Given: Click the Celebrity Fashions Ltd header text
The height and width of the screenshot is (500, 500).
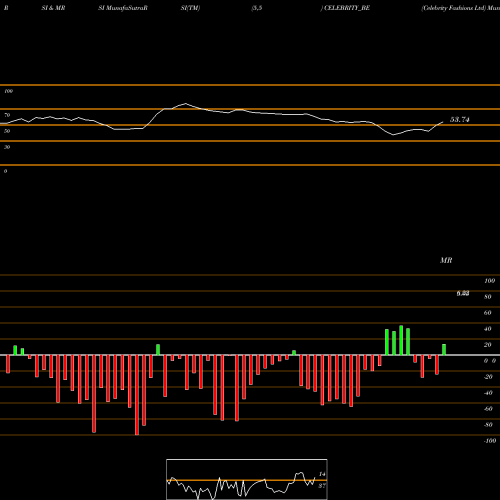Looking at the screenshot, I should [453, 8].
